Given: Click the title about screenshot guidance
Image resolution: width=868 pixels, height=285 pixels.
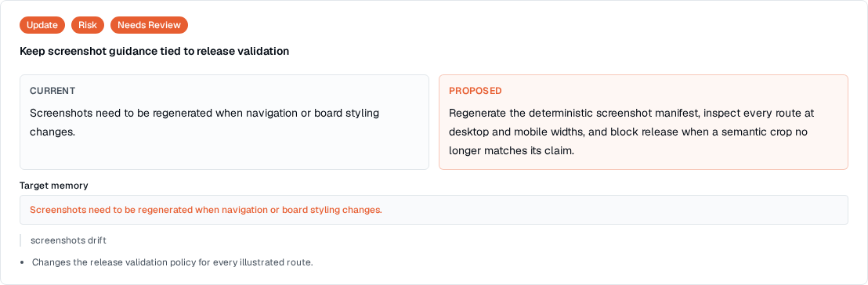Looking at the screenshot, I should click(x=154, y=52).
